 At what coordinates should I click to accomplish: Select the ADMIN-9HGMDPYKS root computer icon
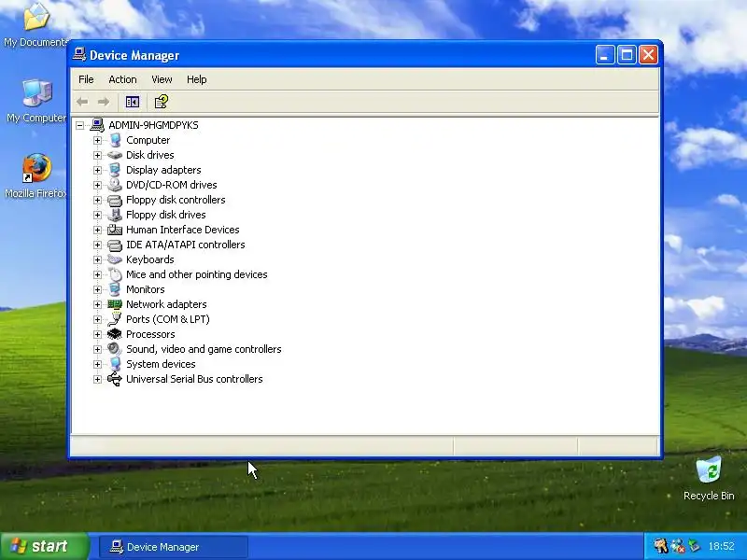[97, 125]
